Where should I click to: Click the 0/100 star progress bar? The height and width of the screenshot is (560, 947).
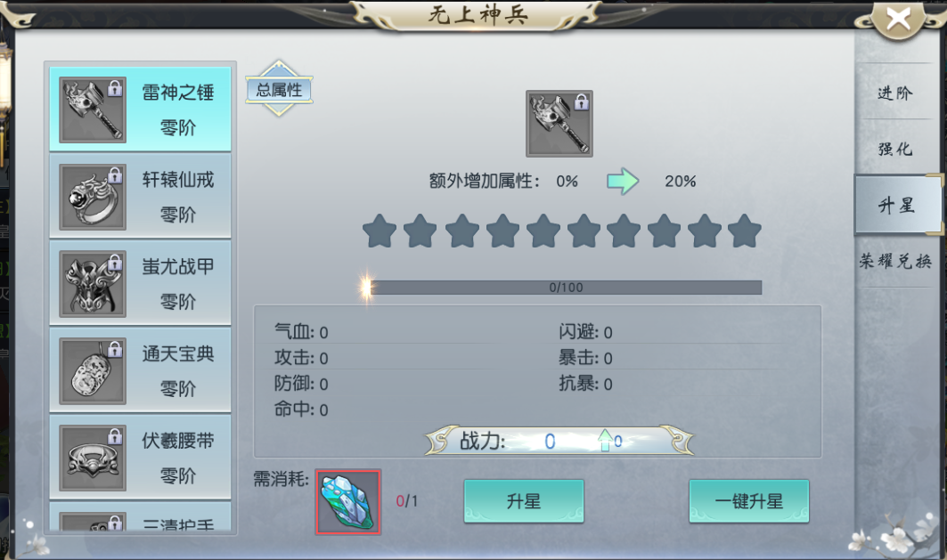(x=566, y=288)
